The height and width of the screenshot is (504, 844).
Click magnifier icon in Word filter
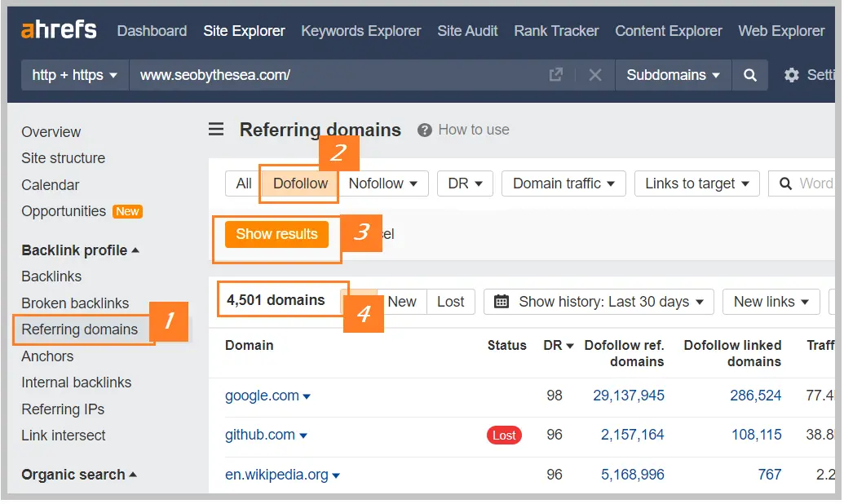point(786,183)
